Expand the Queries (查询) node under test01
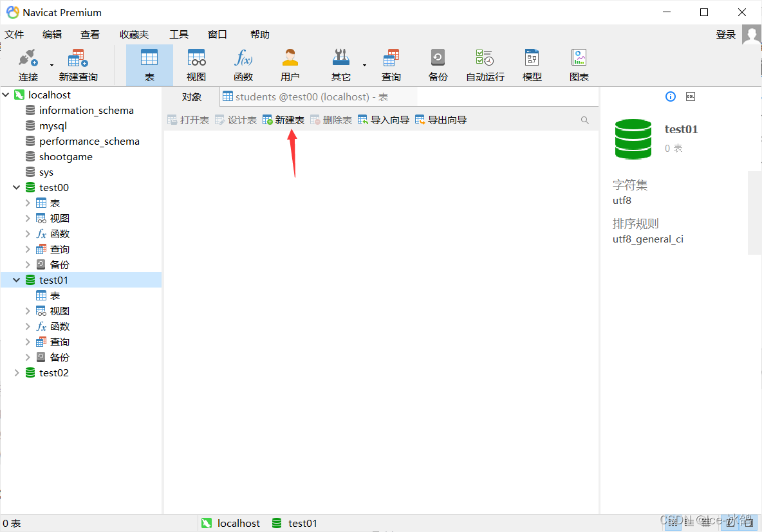The width and height of the screenshot is (762, 532). 28,342
